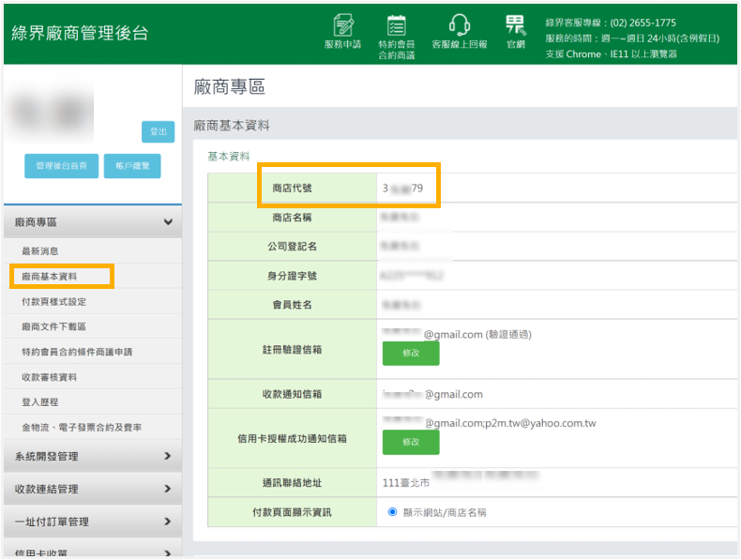Click the 商店名稱 label
The image size is (741, 560).
click(292, 218)
